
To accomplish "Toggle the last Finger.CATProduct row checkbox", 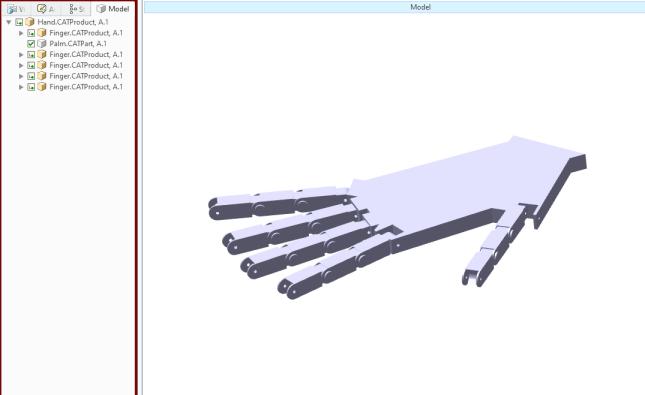I will (x=31, y=87).
